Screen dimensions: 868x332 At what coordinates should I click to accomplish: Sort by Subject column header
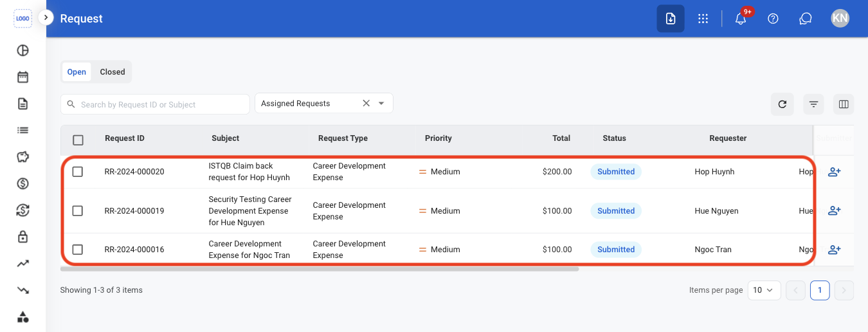[225, 138]
